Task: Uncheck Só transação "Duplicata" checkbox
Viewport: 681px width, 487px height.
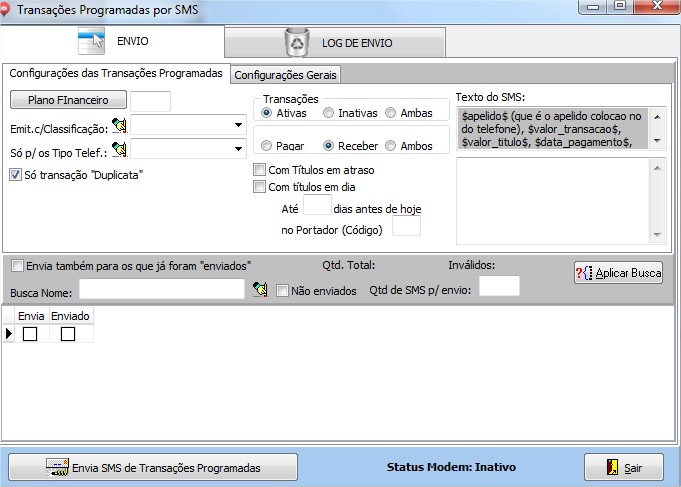Action: [x=16, y=174]
